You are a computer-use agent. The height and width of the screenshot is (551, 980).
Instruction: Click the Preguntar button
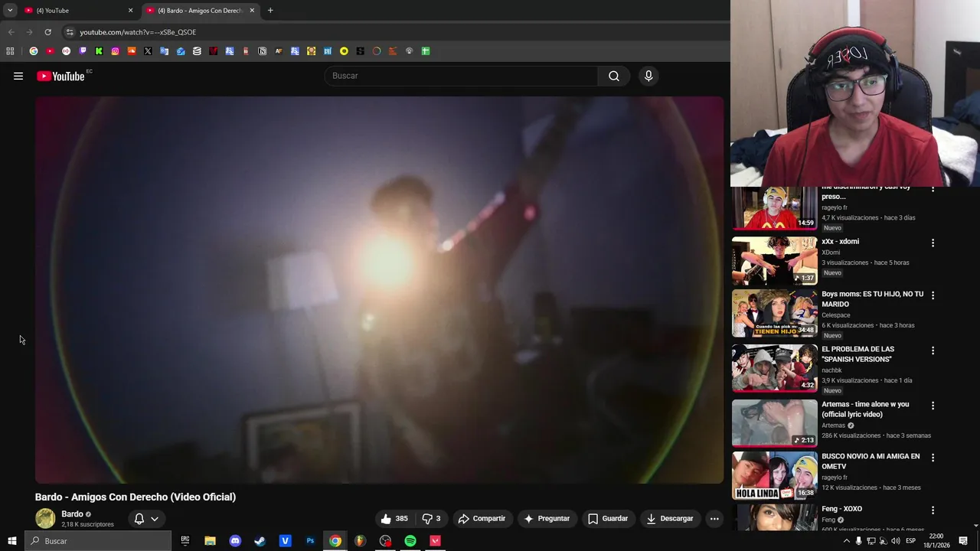[547, 518]
